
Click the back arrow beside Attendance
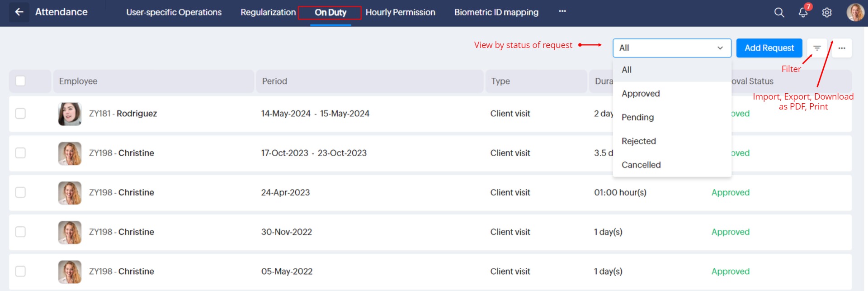click(19, 12)
